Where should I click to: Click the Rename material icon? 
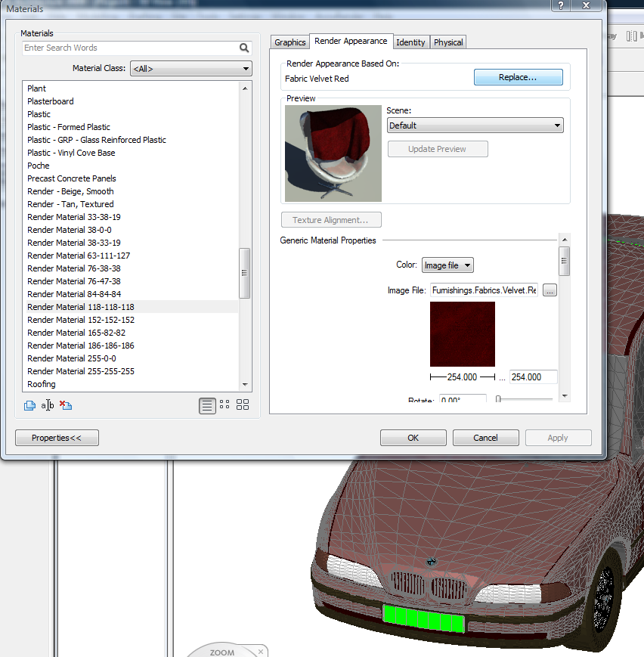pos(48,405)
